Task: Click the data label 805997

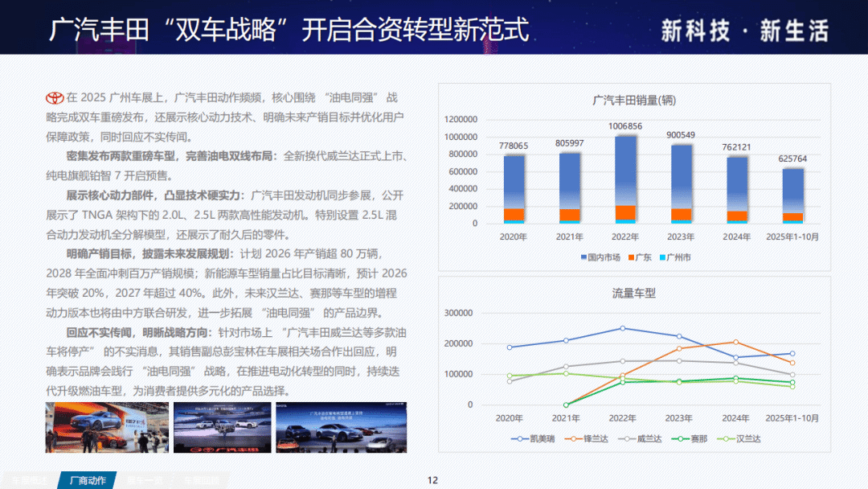Action: tap(569, 143)
